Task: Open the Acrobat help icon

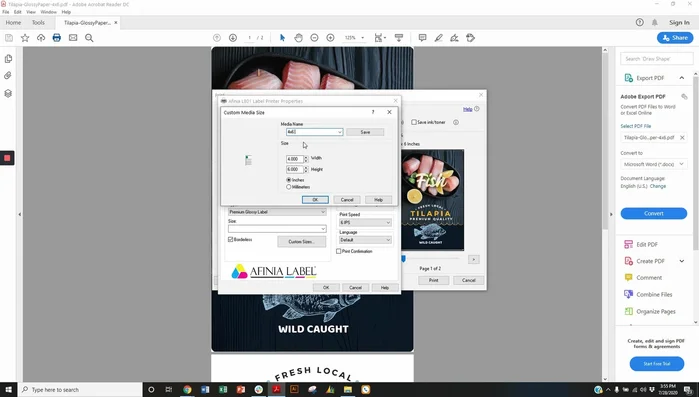Action: pos(640,22)
